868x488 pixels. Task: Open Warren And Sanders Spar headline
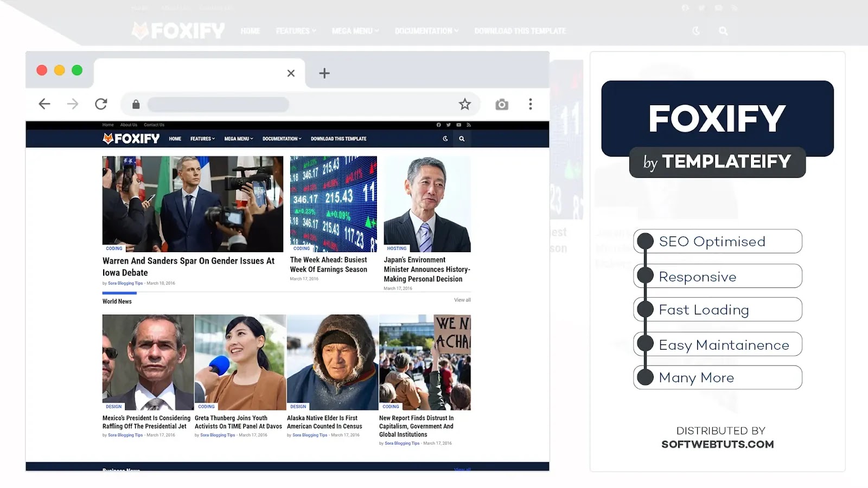pyautogui.click(x=188, y=267)
